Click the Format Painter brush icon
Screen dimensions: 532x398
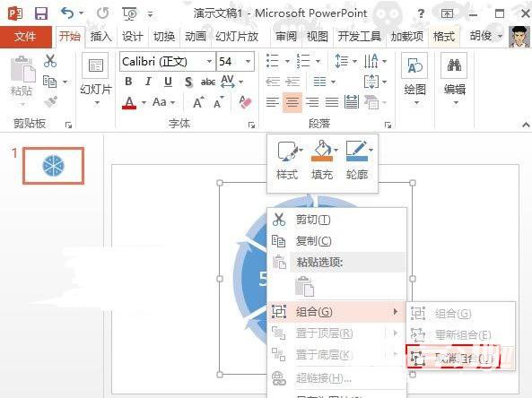point(50,101)
